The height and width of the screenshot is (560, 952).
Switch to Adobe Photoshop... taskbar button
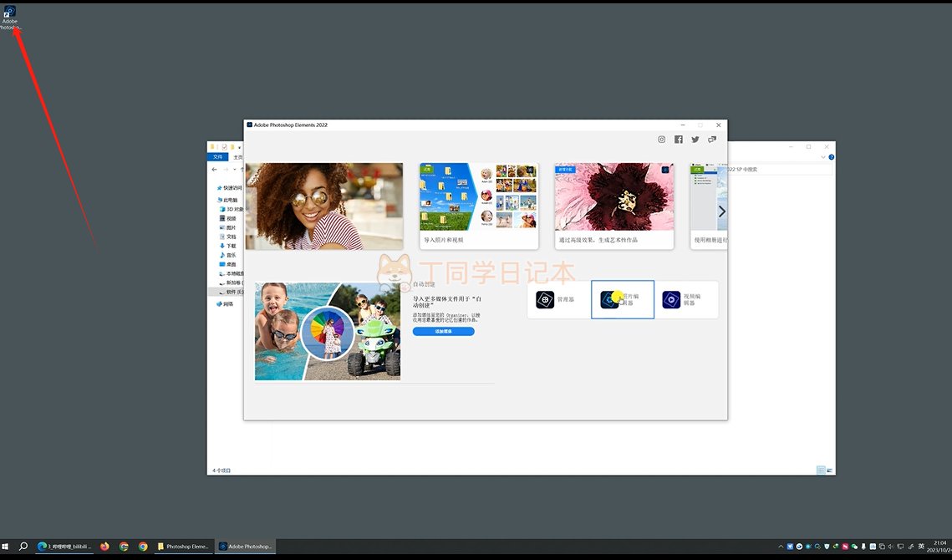(245, 546)
